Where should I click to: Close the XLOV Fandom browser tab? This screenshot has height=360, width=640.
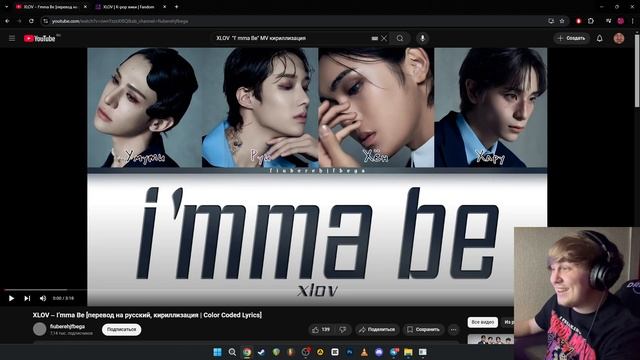(x=164, y=7)
